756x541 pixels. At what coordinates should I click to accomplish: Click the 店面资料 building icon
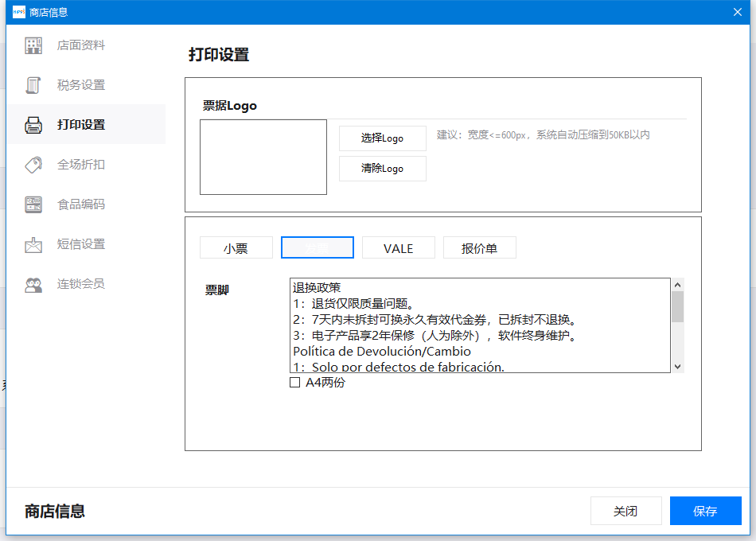click(x=33, y=45)
